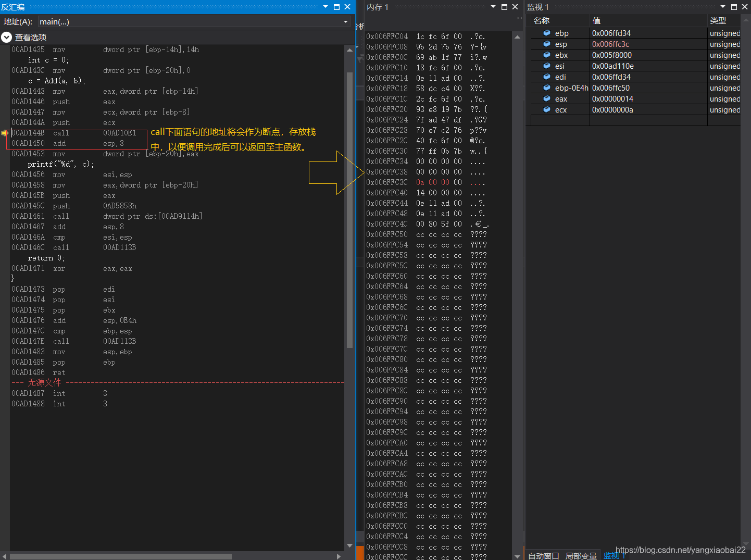
Task: Click the esp value 0x006ffc3c
Action: click(610, 44)
